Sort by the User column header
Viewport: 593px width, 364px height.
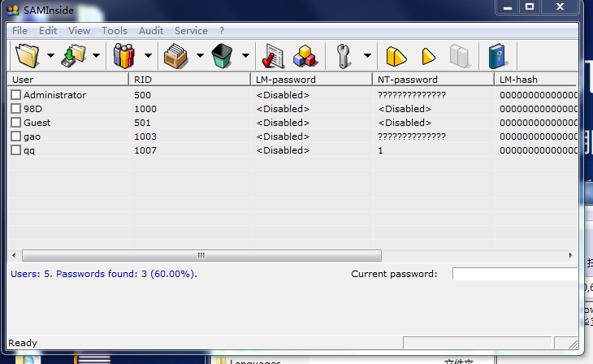pos(68,80)
